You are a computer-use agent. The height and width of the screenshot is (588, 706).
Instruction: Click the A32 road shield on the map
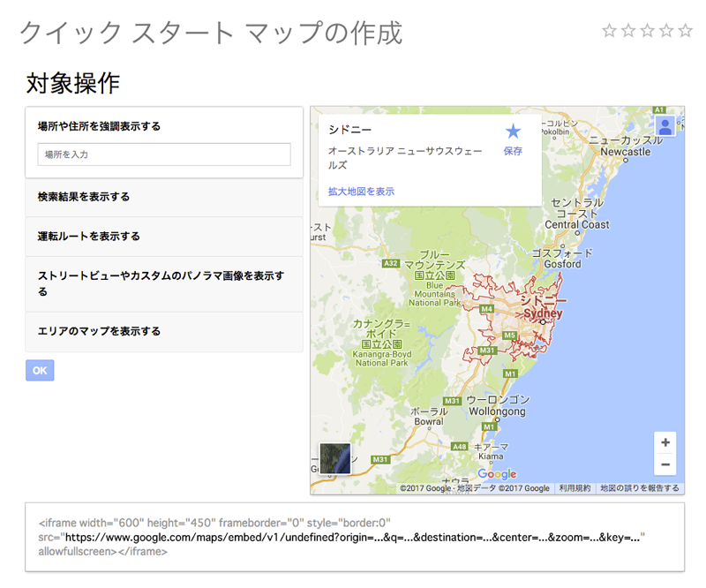pos(390,263)
